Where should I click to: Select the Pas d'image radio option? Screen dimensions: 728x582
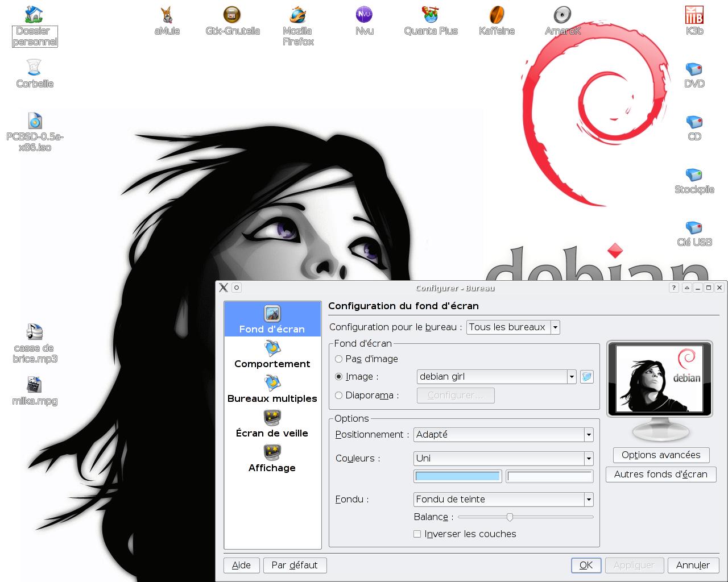coord(338,359)
